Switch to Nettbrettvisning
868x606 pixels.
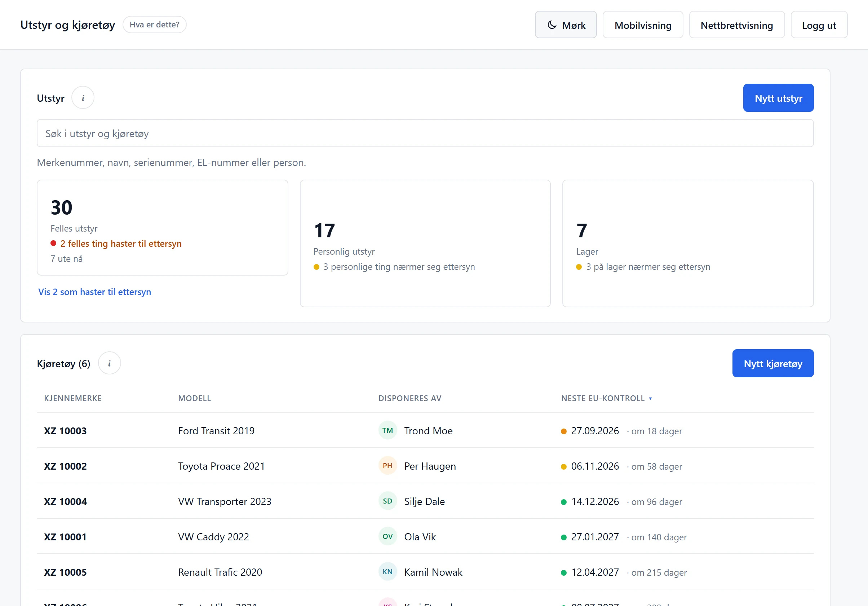pos(736,25)
